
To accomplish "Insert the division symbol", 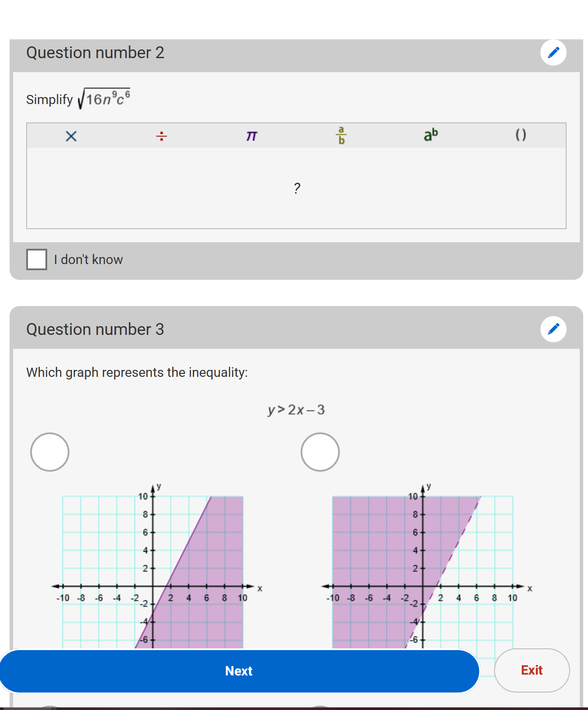I will pos(161,136).
